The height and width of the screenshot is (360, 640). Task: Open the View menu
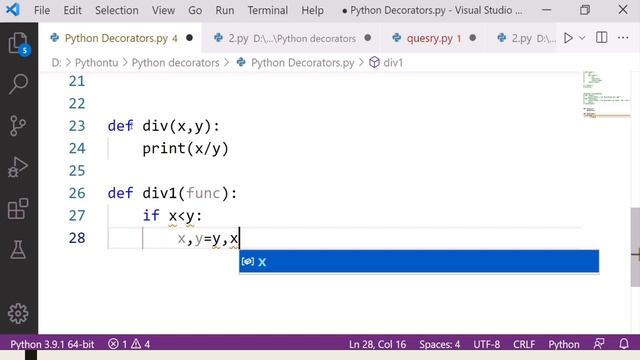(163, 10)
